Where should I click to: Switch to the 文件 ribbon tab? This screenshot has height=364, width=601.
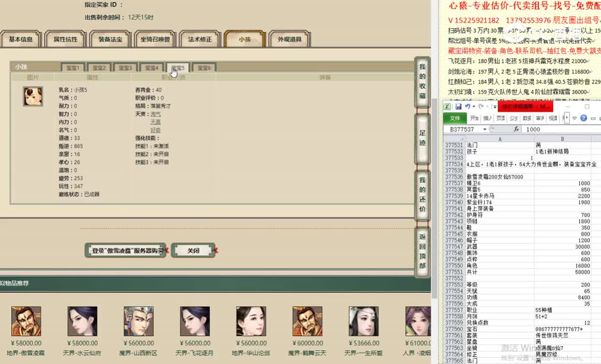click(x=455, y=118)
